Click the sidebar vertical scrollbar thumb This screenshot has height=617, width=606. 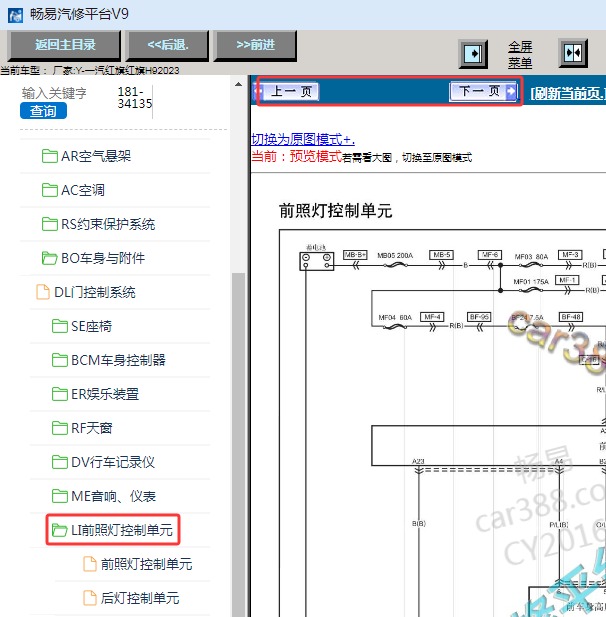pos(238,445)
